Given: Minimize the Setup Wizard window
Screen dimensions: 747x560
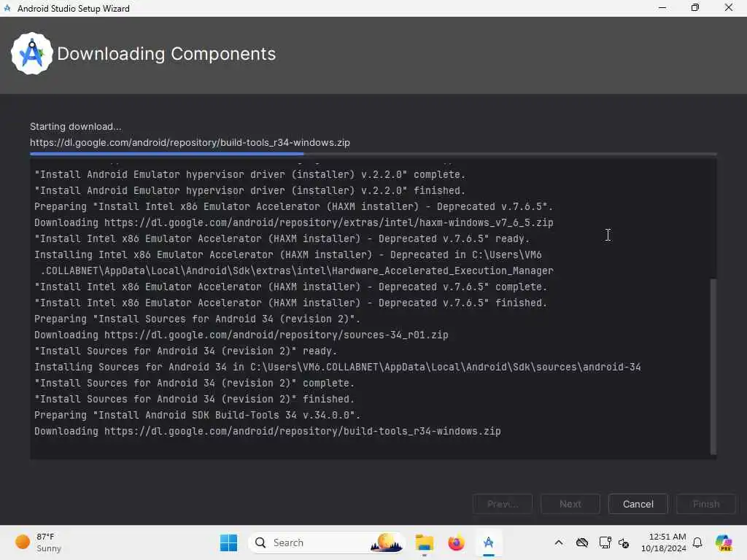Looking at the screenshot, I should pyautogui.click(x=662, y=7).
